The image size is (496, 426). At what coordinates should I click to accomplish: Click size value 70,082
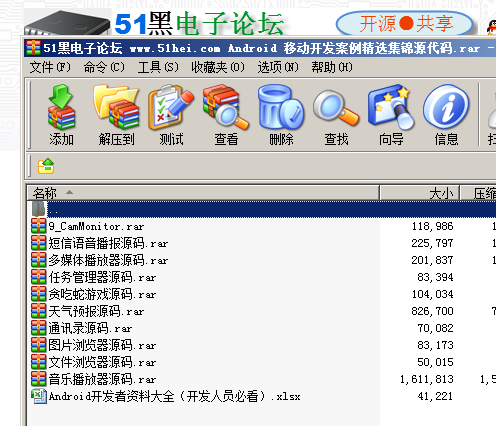click(435, 328)
